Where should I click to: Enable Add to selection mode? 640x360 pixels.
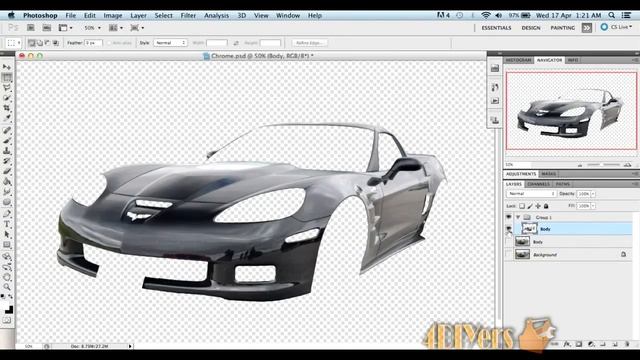[x=40, y=43]
